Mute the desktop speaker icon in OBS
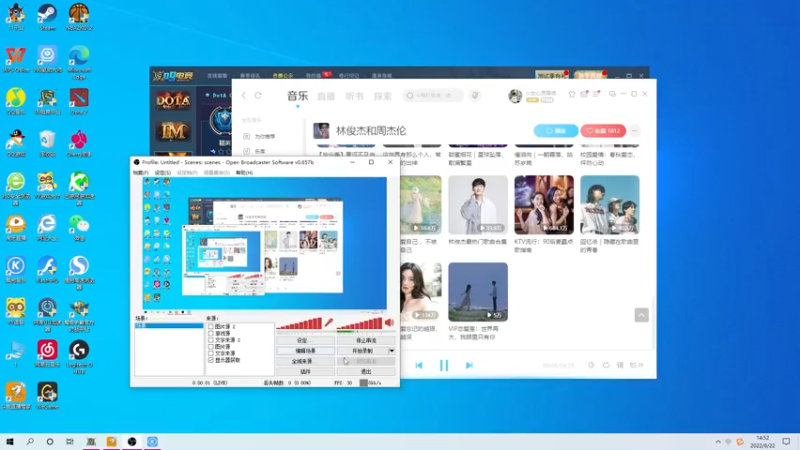The width and height of the screenshot is (800, 450). [389, 322]
